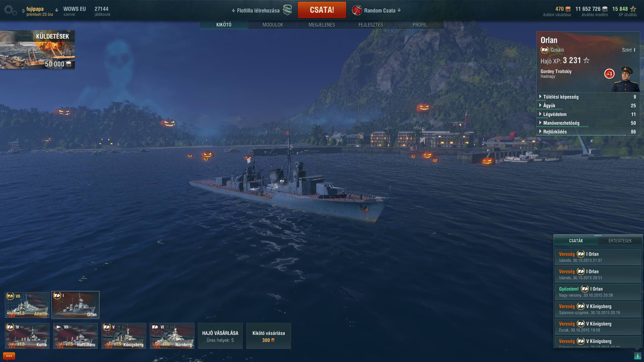Screen dimensions: 644x362
Task: Open the settings gear icon
Action: point(10,10)
